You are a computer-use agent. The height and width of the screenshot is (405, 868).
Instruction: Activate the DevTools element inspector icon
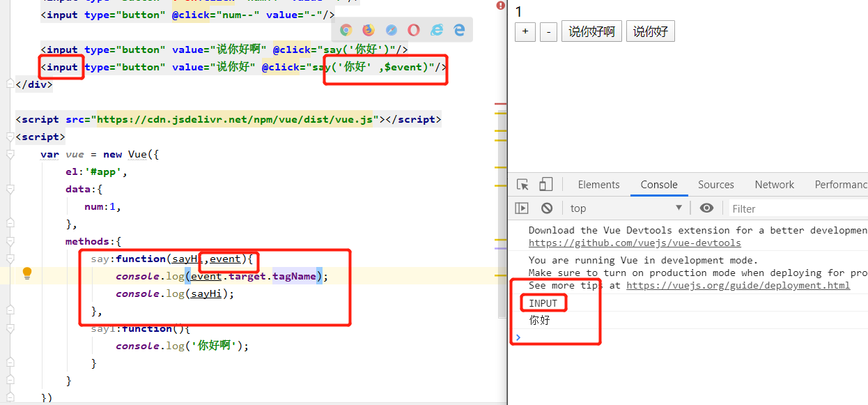point(522,185)
